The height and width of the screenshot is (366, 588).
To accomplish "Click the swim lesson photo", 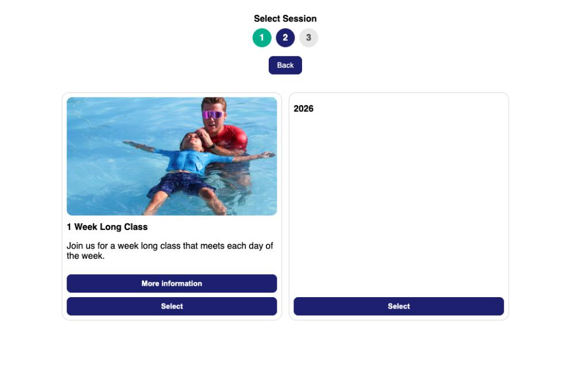I will pyautogui.click(x=172, y=156).
